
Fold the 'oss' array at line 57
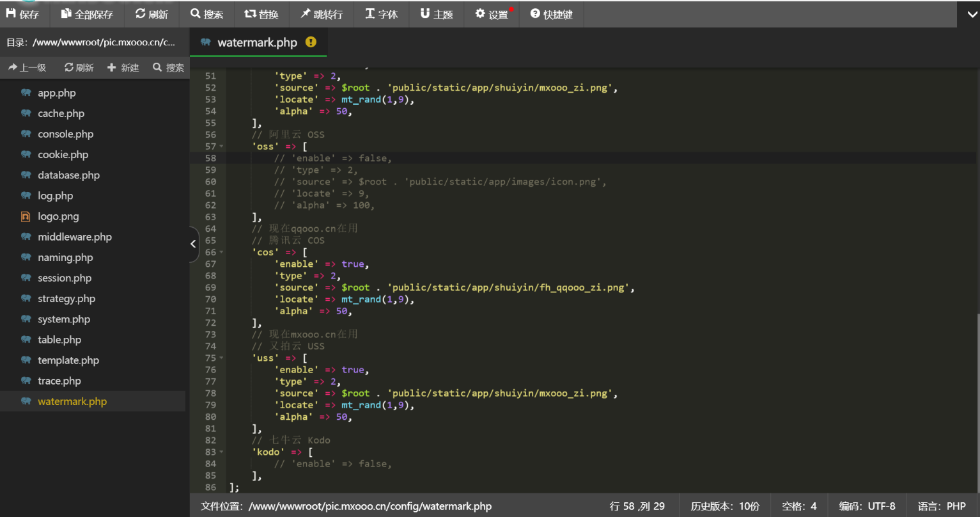click(x=222, y=147)
